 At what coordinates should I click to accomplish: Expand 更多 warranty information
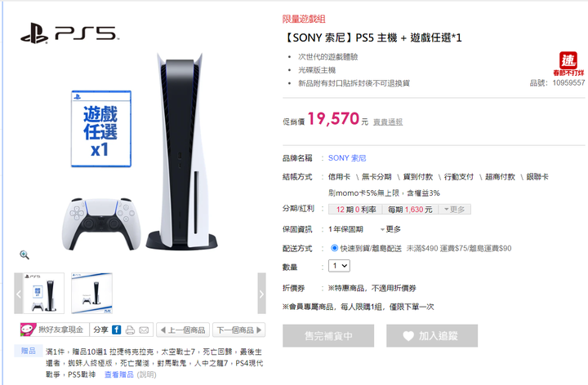point(390,229)
